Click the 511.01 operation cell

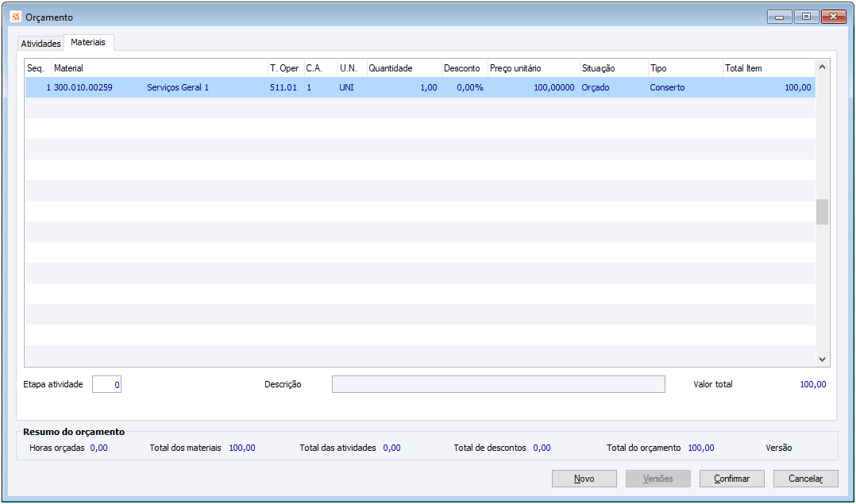[283, 87]
